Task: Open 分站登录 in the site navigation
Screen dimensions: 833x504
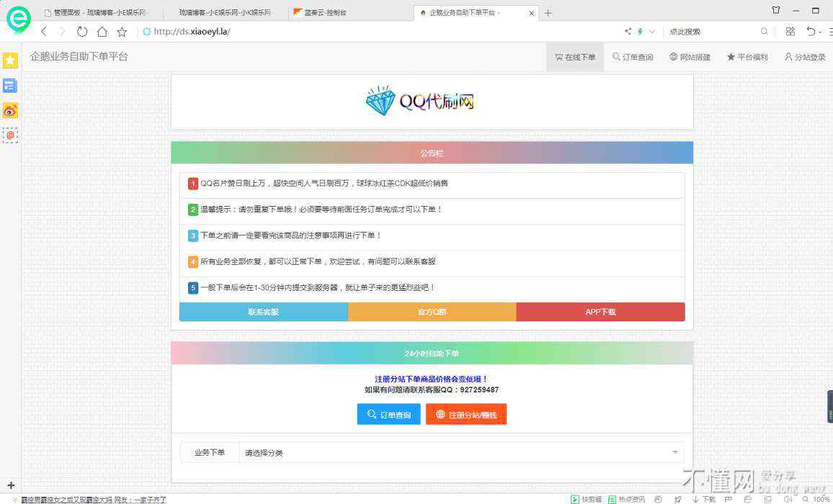Action: pos(806,57)
